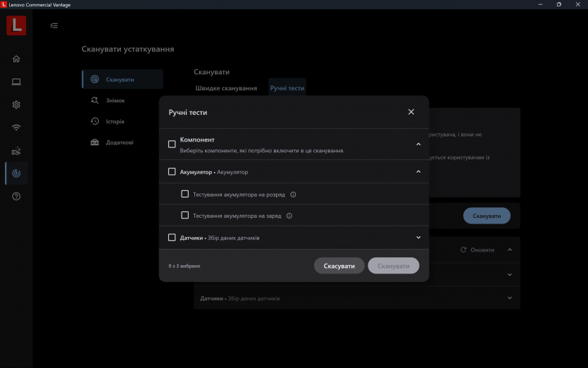The width and height of the screenshot is (588, 368).
Task: Close the Ручні тести dialog
Action: pyautogui.click(x=411, y=112)
